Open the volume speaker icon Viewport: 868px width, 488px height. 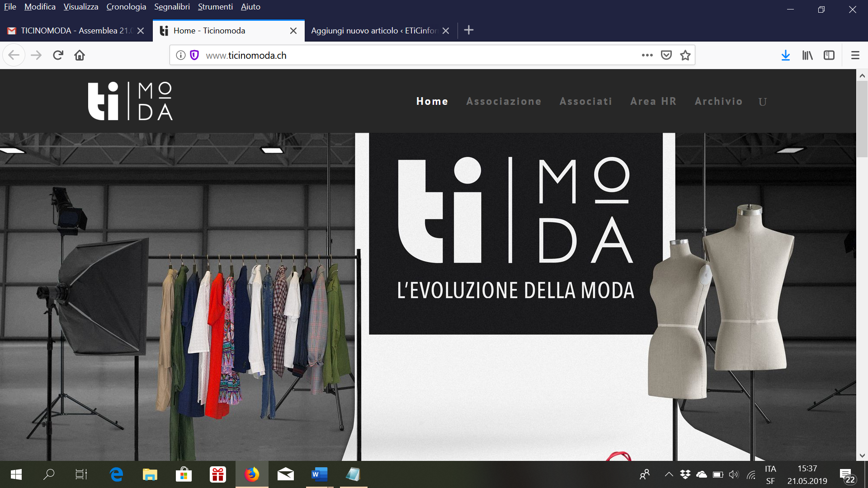point(734,474)
